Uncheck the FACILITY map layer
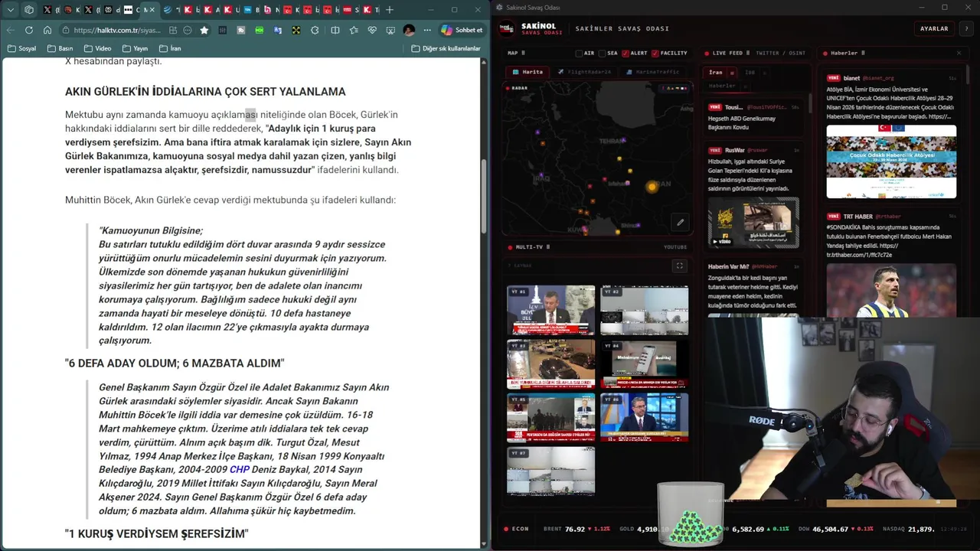980x551 pixels. click(655, 54)
